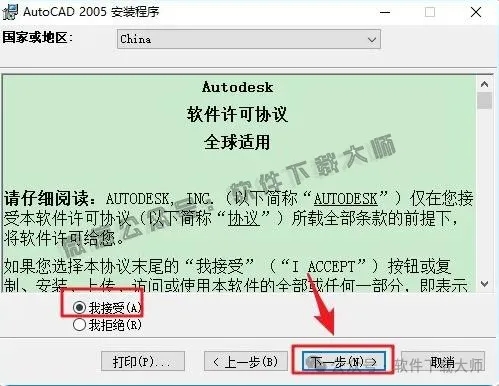Click the 打印(P)... button
Image resolution: width=499 pixels, height=386 pixels.
pyautogui.click(x=143, y=361)
